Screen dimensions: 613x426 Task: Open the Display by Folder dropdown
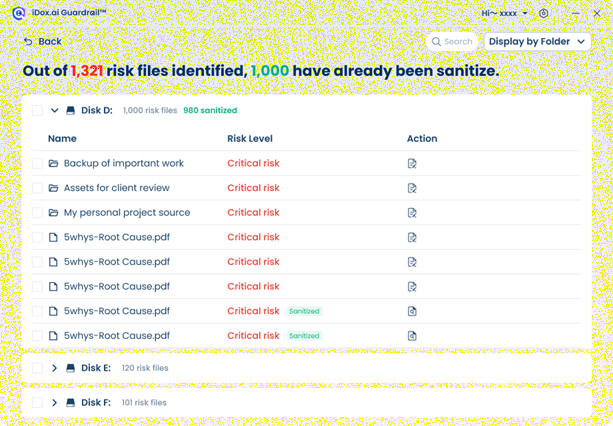pos(537,41)
